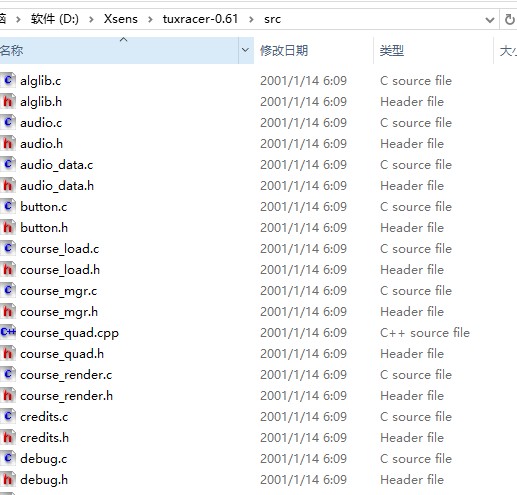Select the course_mgr.c file icon

coord(8,290)
